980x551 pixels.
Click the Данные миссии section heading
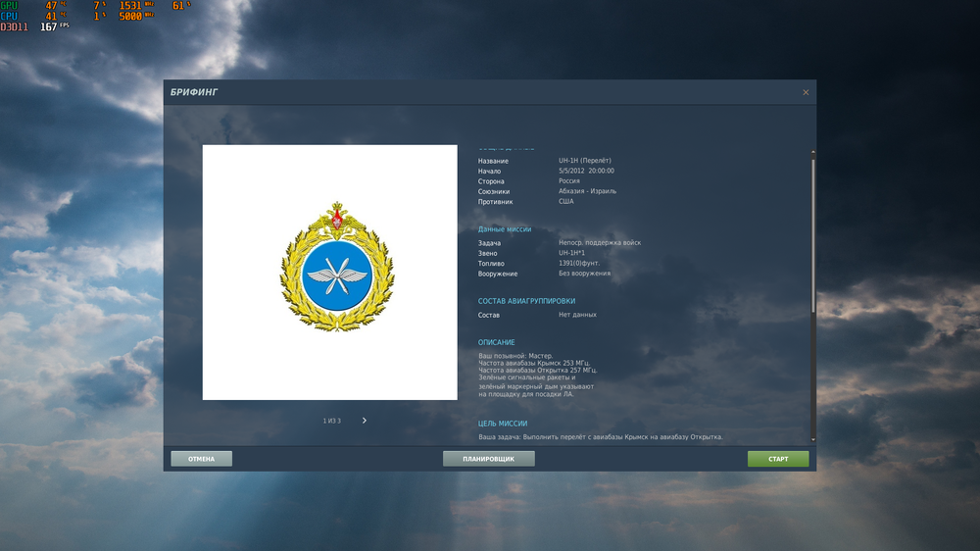(505, 229)
